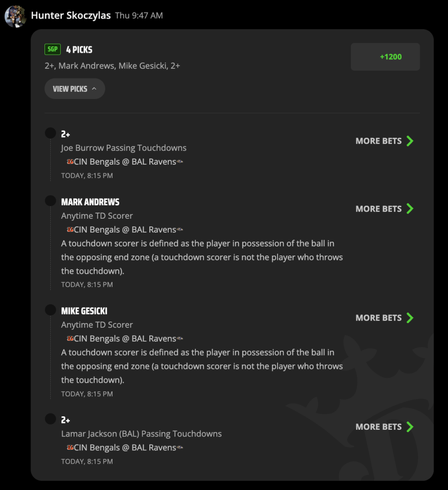Open MORE BETS for Joe Burrow touchdowns

[x=384, y=141]
